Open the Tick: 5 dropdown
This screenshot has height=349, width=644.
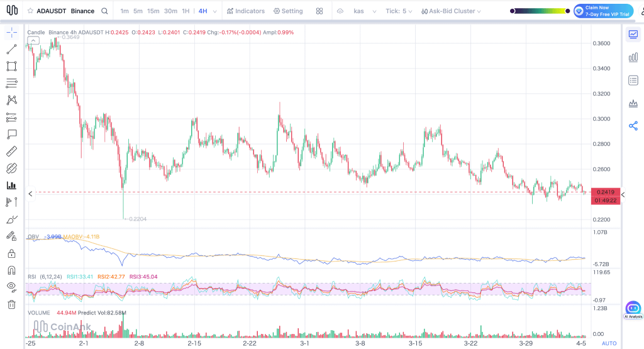point(399,11)
